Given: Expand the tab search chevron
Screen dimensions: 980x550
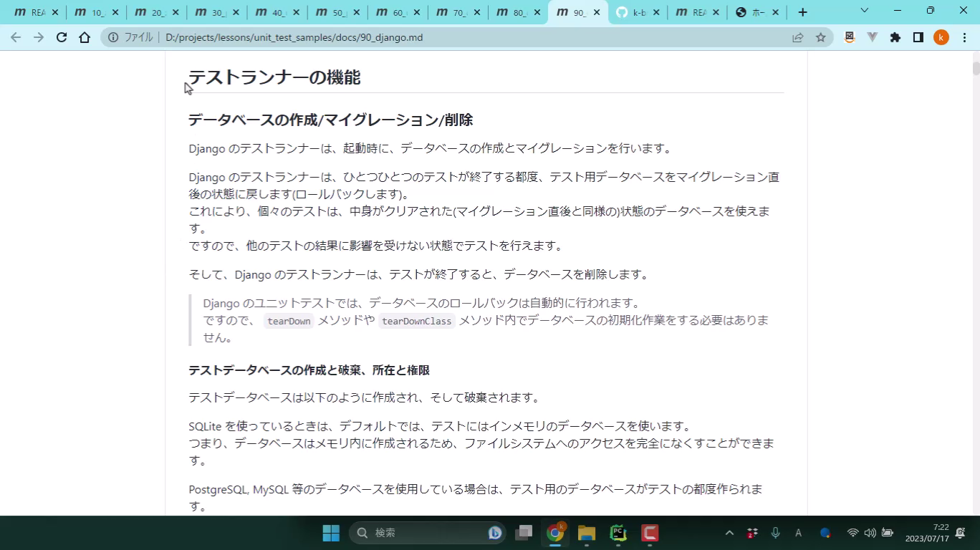Looking at the screenshot, I should [864, 11].
